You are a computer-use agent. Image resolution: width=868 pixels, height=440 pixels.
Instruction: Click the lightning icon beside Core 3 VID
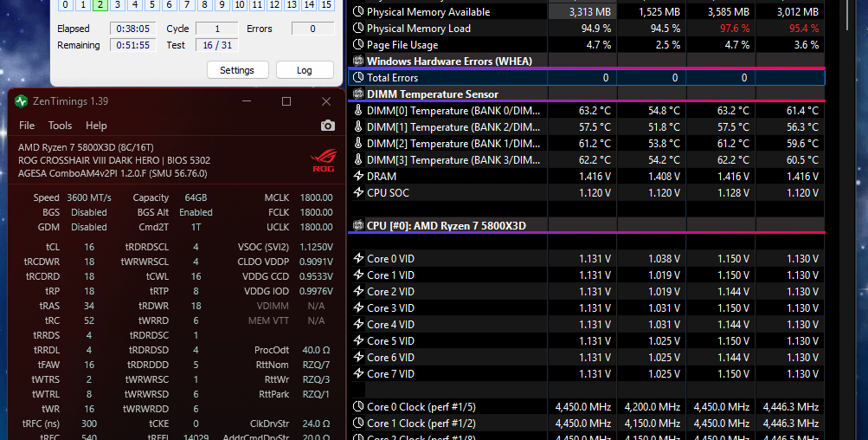[x=358, y=307]
